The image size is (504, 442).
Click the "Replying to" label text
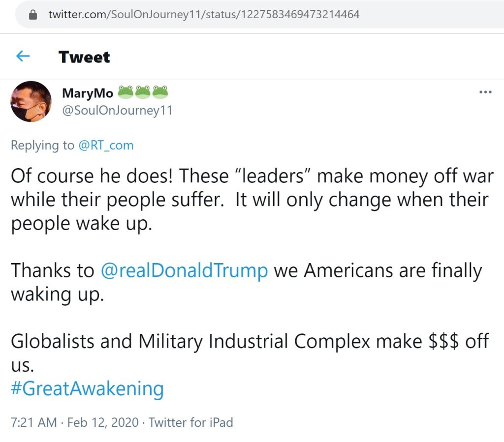point(43,146)
